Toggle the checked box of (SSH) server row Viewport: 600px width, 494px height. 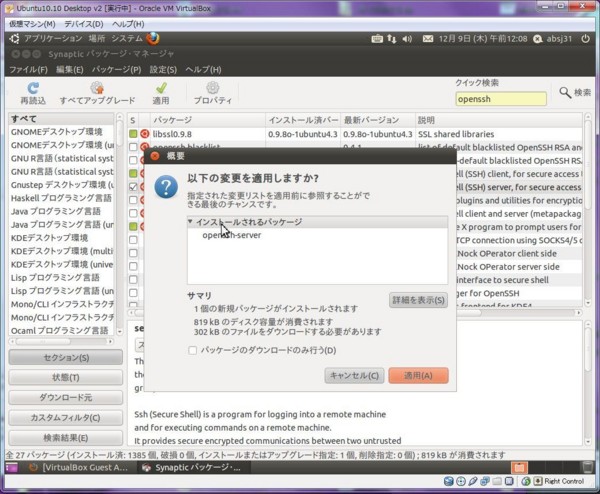click(133, 187)
